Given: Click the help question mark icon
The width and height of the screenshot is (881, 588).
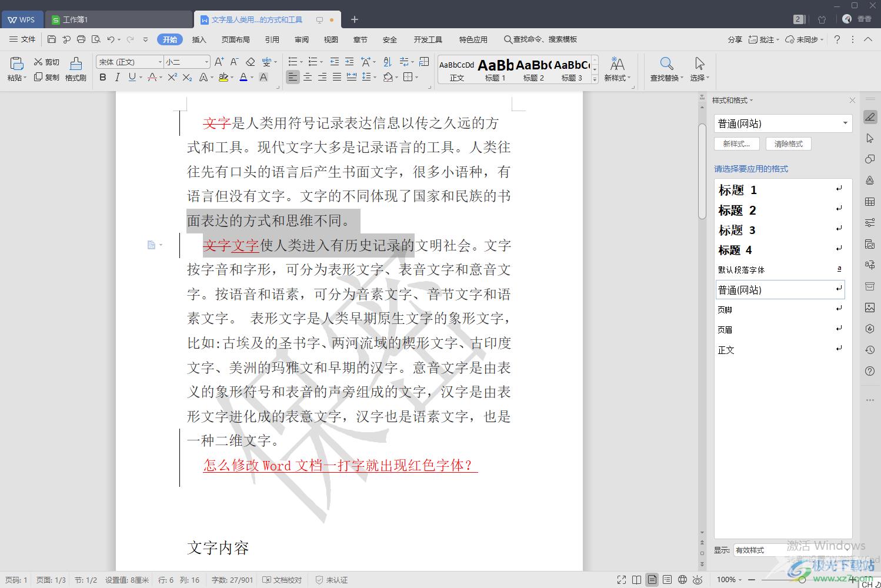Looking at the screenshot, I should tap(837, 39).
